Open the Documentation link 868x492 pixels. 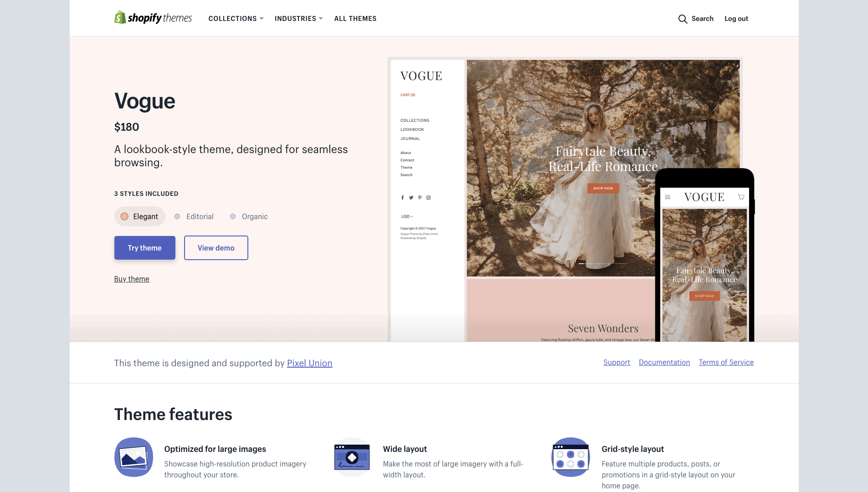pos(664,362)
